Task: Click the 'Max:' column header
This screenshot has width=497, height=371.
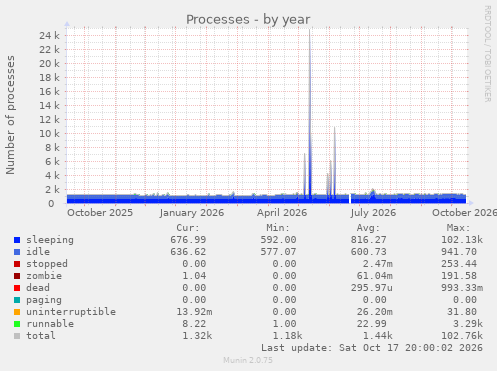Action: point(458,228)
